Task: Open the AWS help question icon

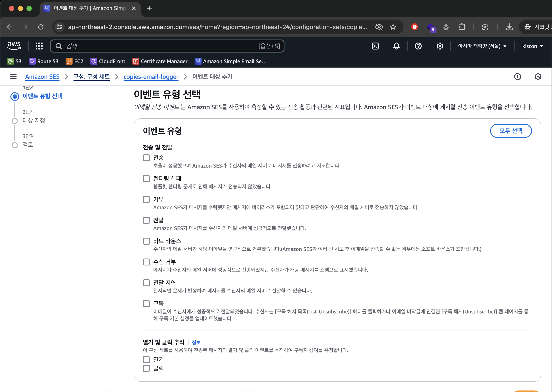Action: [418, 46]
